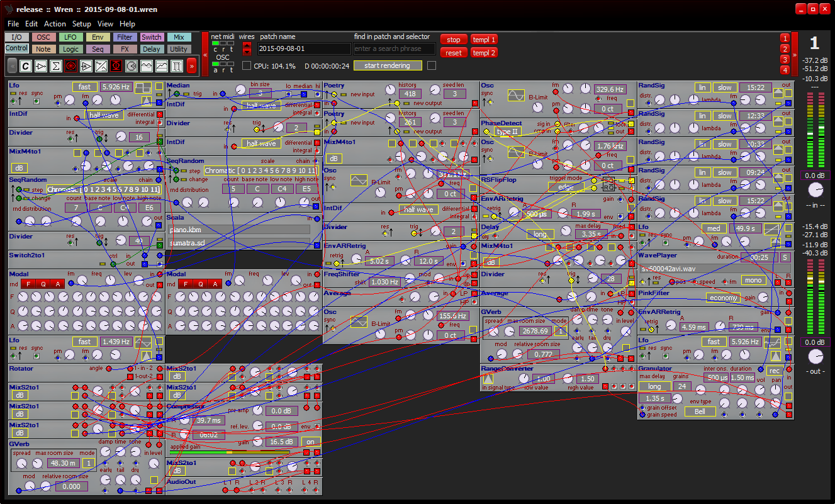This screenshot has height=504, width=835.
Task: Select the graph curve module icon
Action: 162,65
